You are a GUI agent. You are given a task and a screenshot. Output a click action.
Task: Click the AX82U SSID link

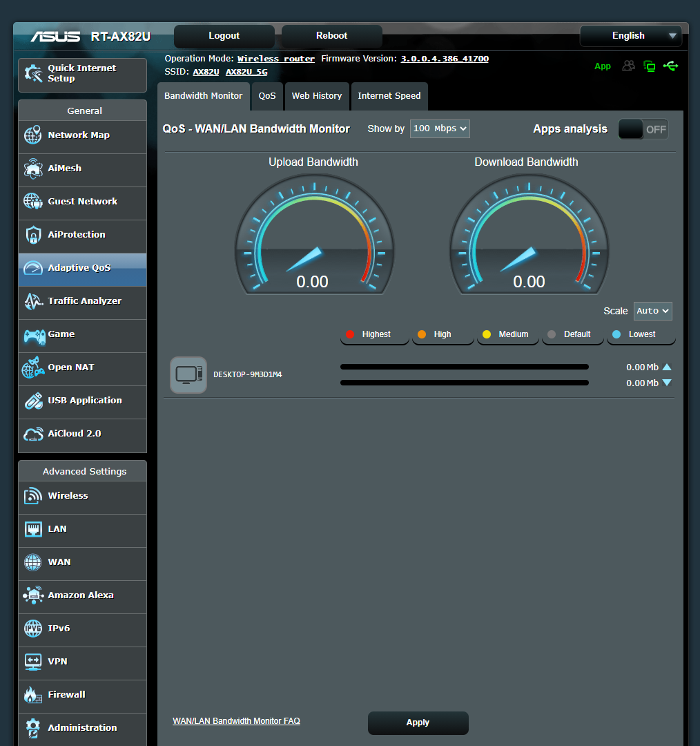click(206, 72)
